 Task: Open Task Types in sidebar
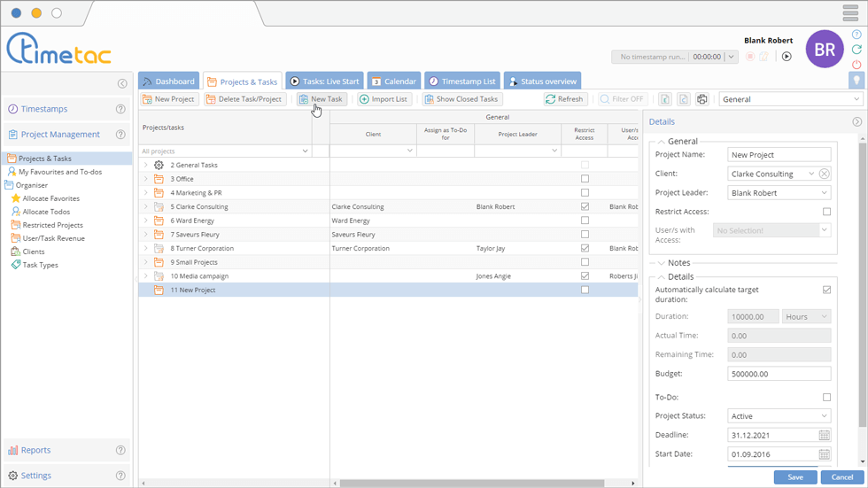tap(35, 265)
